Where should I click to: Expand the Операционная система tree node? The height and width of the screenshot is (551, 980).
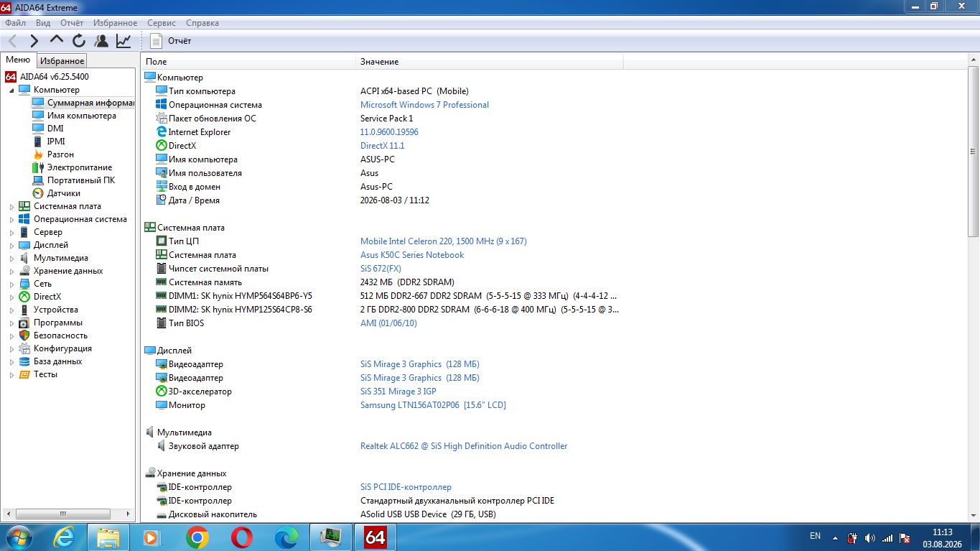click(x=11, y=220)
